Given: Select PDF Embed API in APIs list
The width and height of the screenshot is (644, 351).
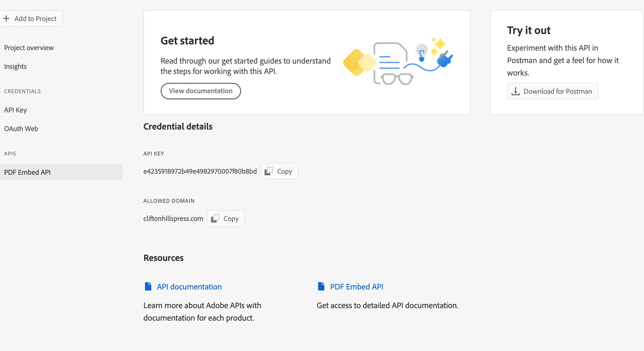Looking at the screenshot, I should click(27, 172).
